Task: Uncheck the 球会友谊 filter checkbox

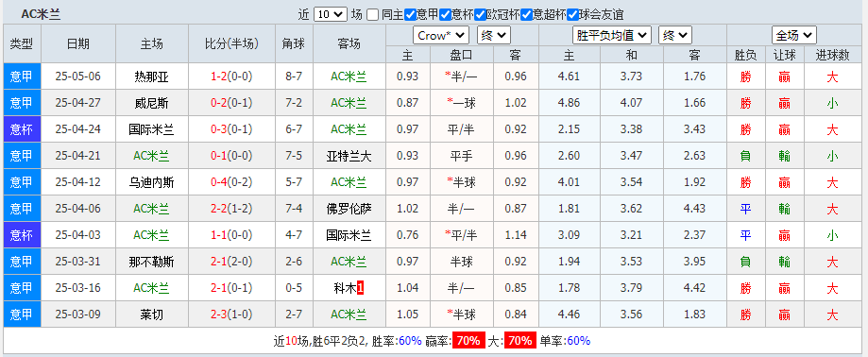Action: tap(572, 14)
